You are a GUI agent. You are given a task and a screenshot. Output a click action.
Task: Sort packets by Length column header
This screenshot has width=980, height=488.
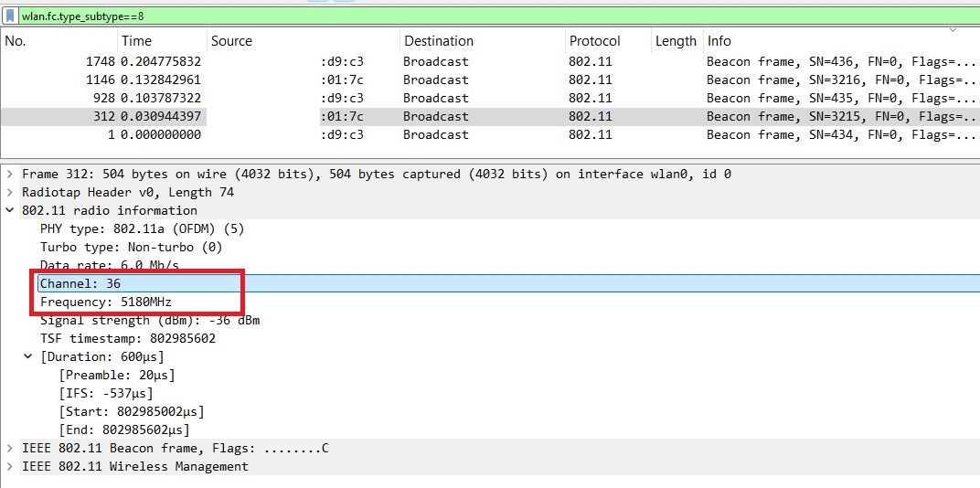pos(676,41)
